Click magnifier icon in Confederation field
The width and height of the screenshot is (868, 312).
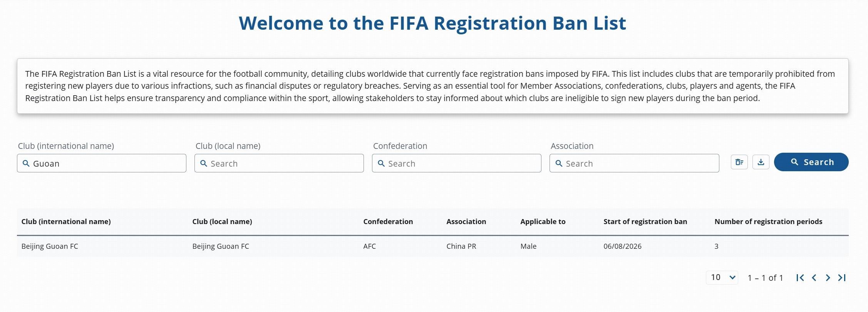(381, 164)
